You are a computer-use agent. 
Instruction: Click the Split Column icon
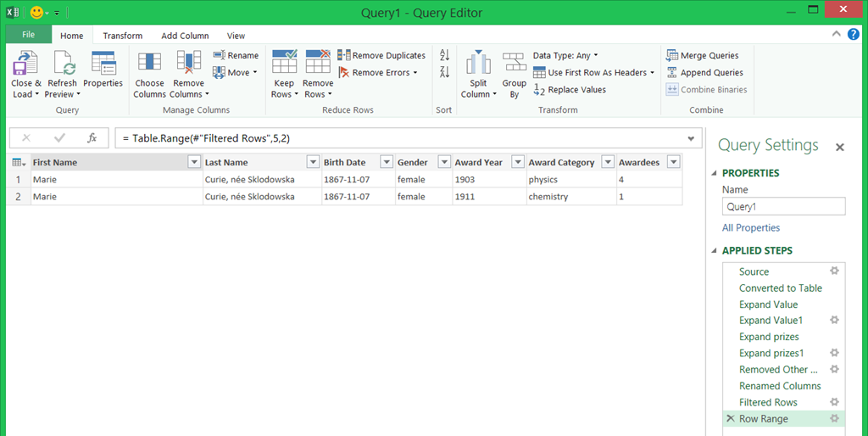pyautogui.click(x=478, y=64)
